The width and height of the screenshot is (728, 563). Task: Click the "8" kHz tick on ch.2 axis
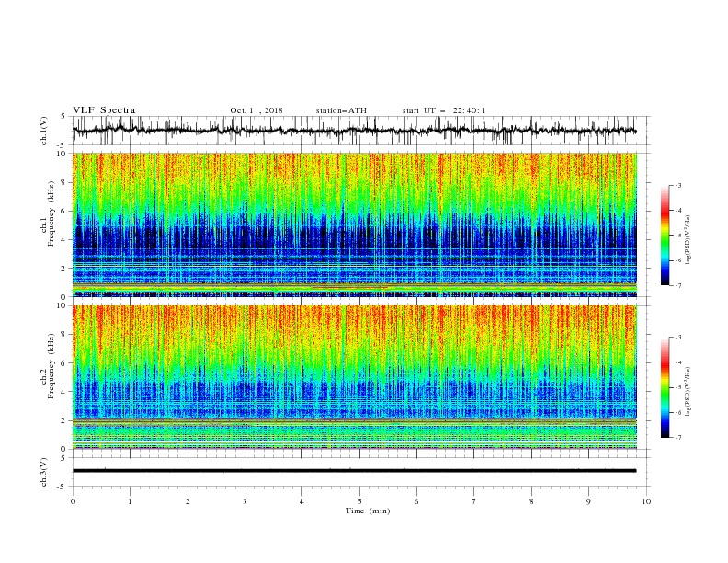pos(64,335)
